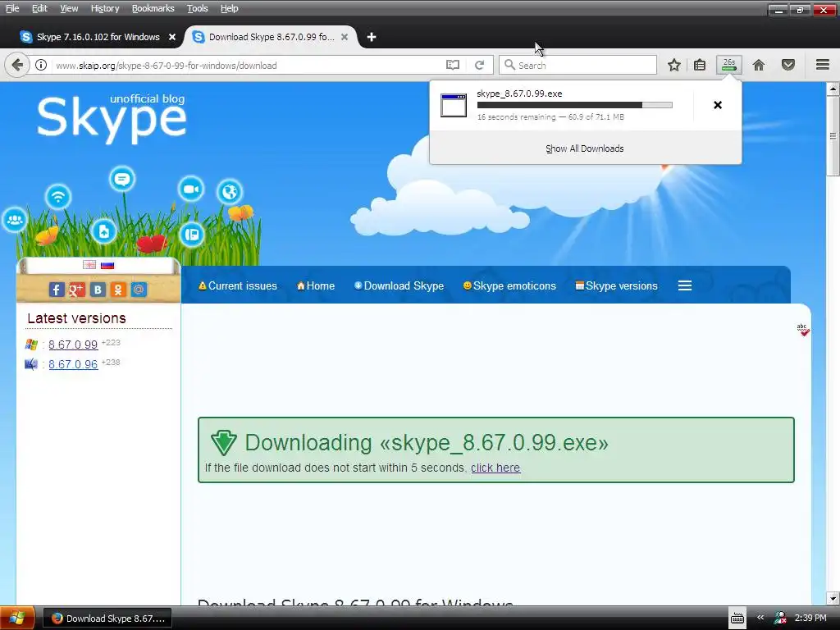Viewport: 840px width, 630px height.
Task: Open the Pocket icon in toolbar
Action: click(788, 66)
